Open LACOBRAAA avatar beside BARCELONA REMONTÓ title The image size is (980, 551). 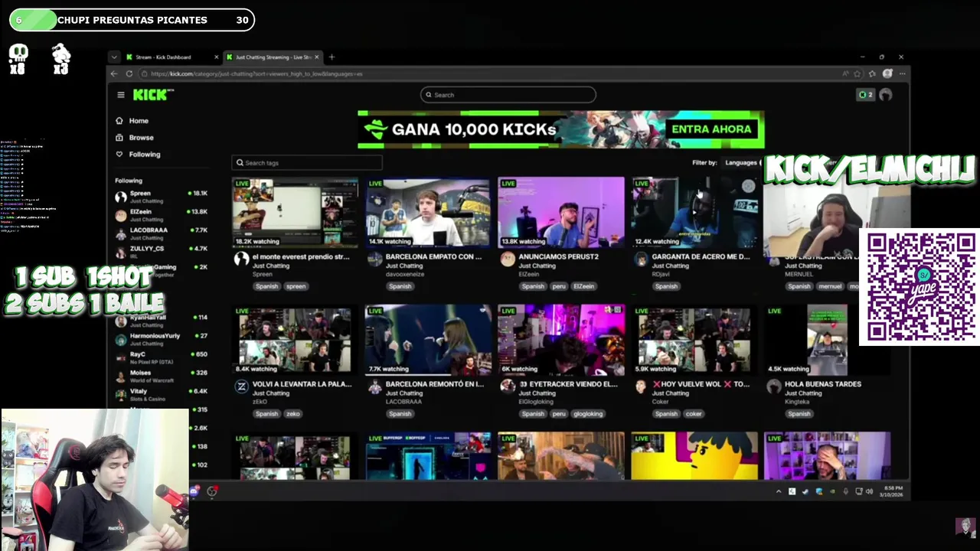point(374,386)
